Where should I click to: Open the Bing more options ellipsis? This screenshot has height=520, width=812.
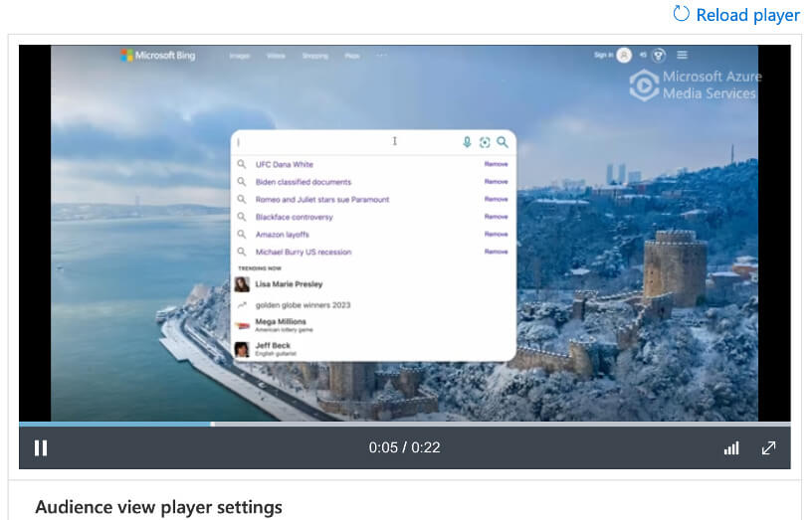[382, 56]
